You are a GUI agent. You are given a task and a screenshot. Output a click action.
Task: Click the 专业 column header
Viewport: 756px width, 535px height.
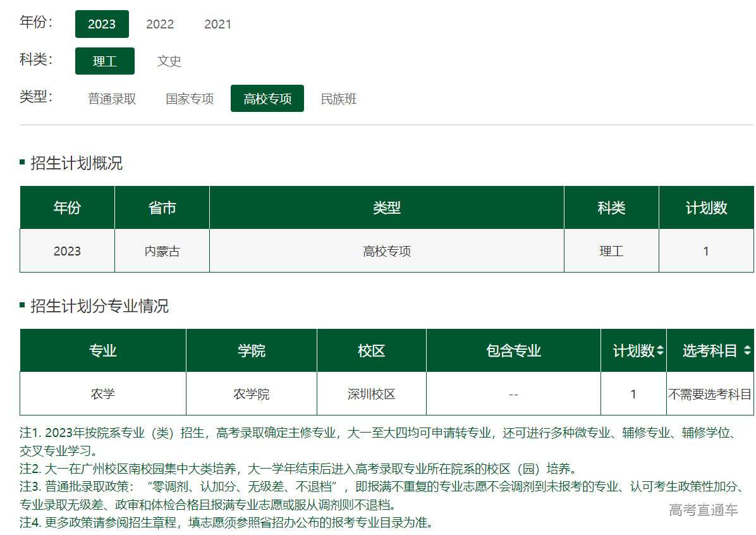tap(103, 351)
